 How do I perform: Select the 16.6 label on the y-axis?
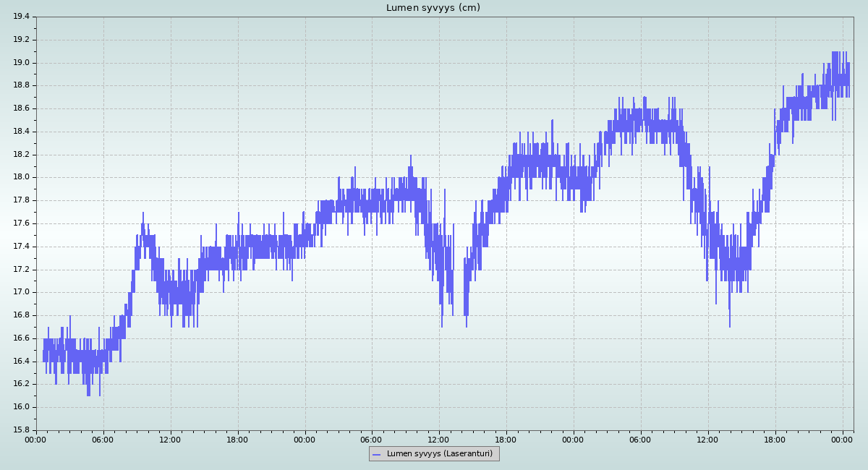pyautogui.click(x=21, y=338)
